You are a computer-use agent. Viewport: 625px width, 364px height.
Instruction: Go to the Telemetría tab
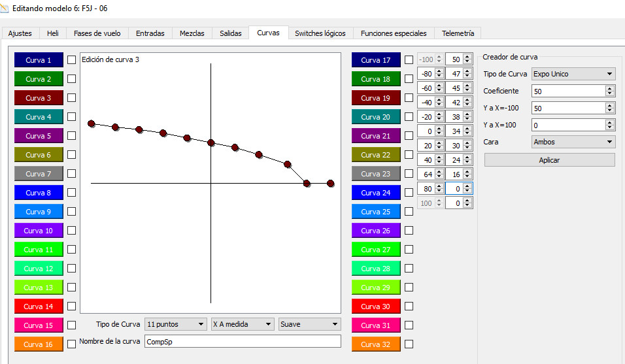458,33
